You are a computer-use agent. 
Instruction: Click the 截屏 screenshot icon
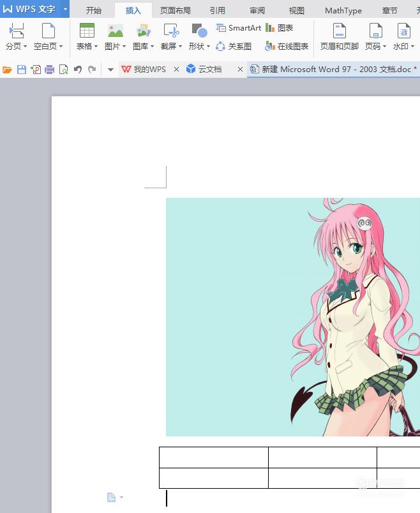(171, 31)
